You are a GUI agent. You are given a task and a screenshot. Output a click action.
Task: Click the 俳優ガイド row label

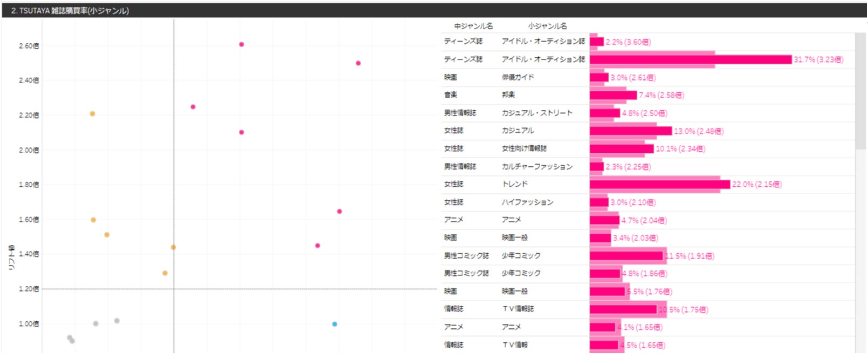[x=518, y=77]
